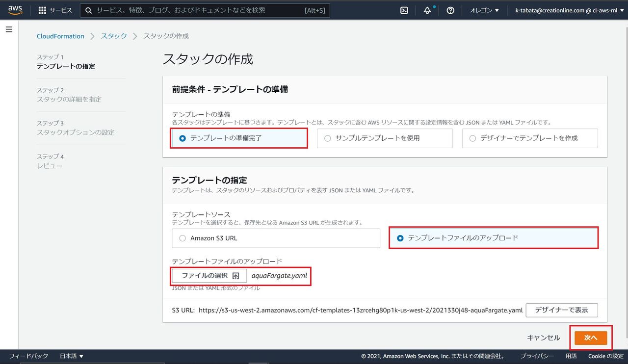Screen dimensions: 628x364
Task: Select テンプレートファイルのアップロード radio option
Action: tap(494, 238)
